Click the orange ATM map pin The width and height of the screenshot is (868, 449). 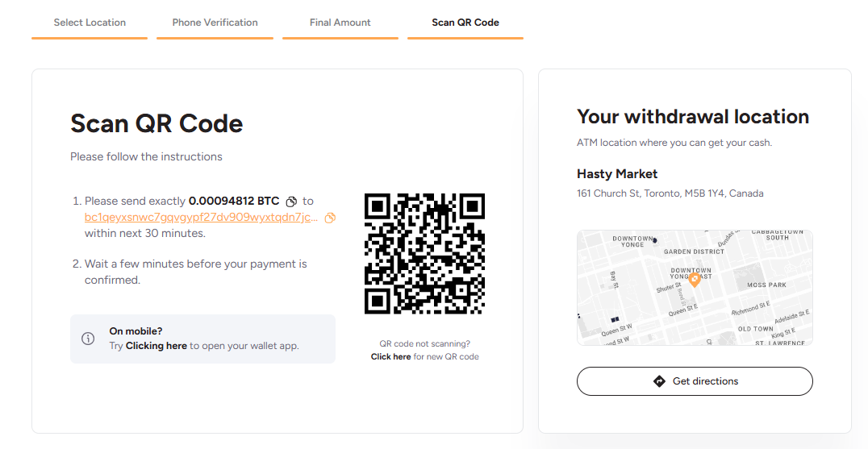click(695, 281)
